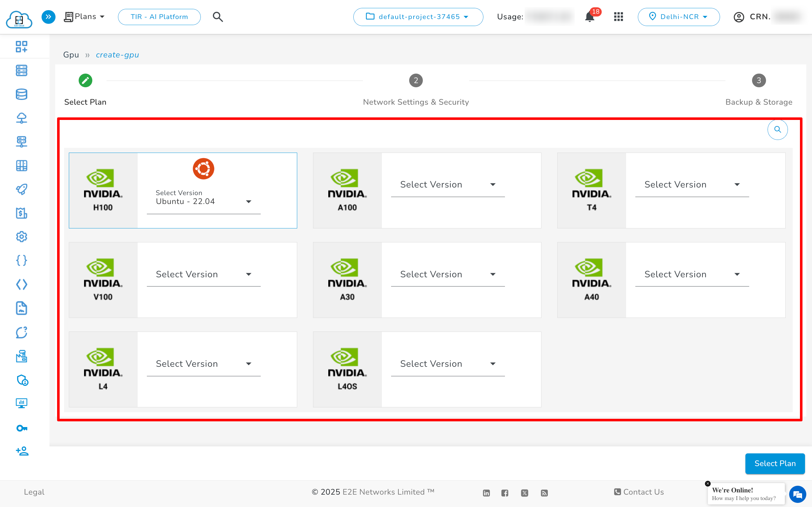Image resolution: width=812 pixels, height=507 pixels.
Task: Open Select Version dropdown for L4
Action: click(203, 364)
